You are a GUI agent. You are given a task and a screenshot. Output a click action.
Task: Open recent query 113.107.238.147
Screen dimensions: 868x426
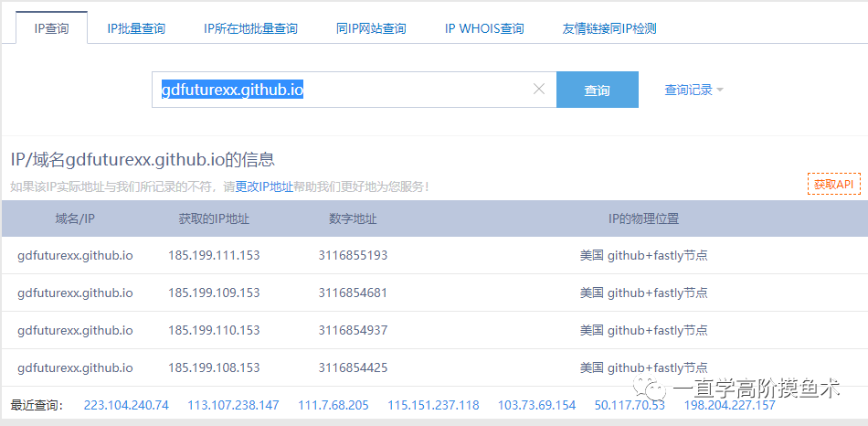[x=233, y=405]
